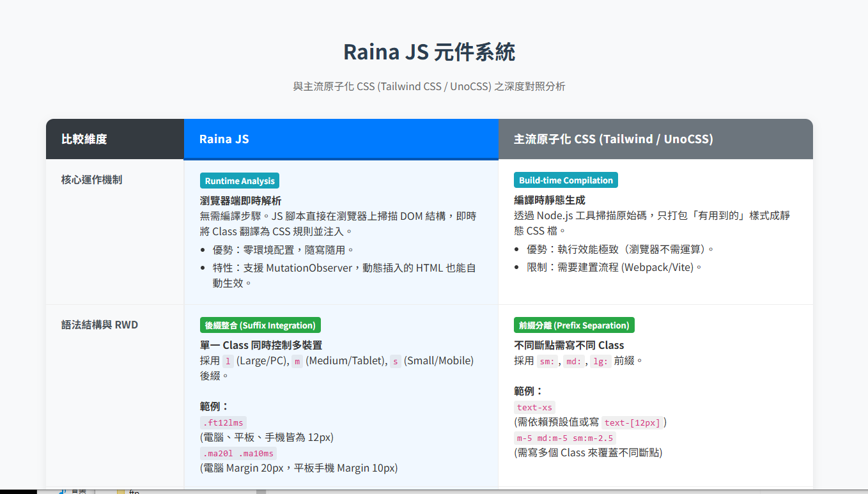Click the "Raina JS 元件系統" page title

point(429,52)
